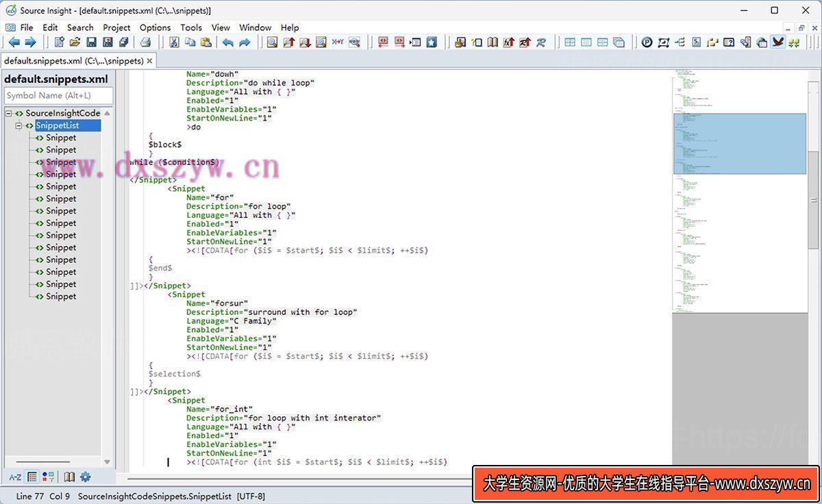
Task: Toggle the Overview bird icon
Action: pyautogui.click(x=778, y=42)
